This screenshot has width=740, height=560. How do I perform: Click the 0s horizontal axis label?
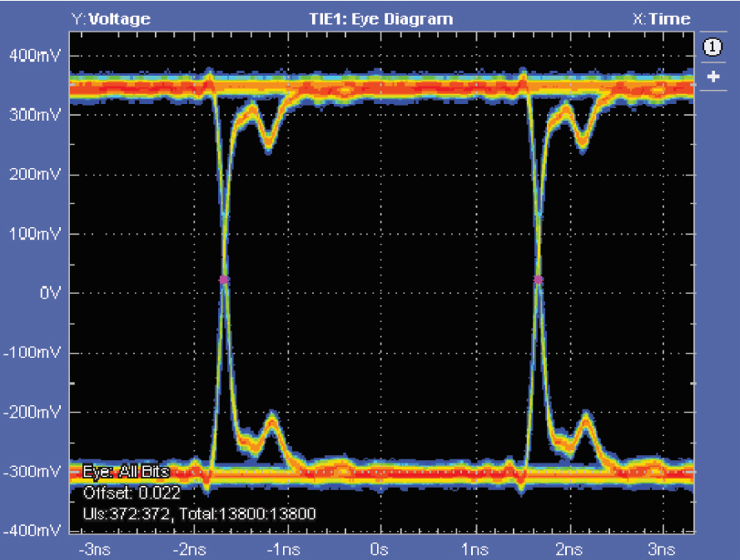pos(380,549)
